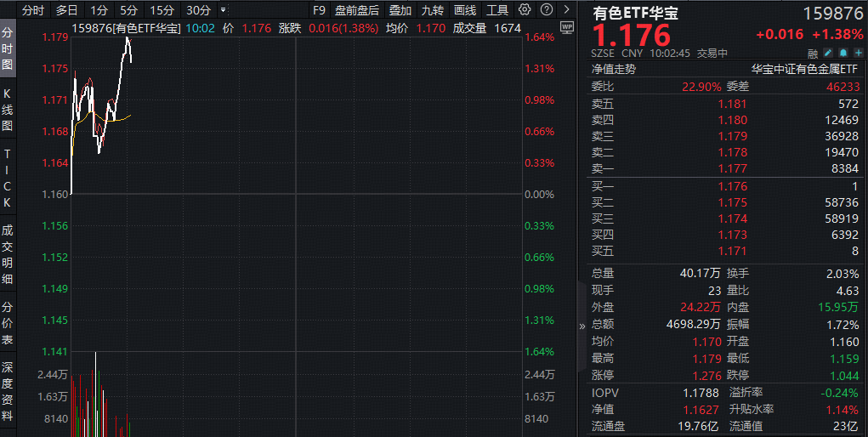Select the K线图 sidebar tab
Screen dimensions: 868x437
[8, 109]
